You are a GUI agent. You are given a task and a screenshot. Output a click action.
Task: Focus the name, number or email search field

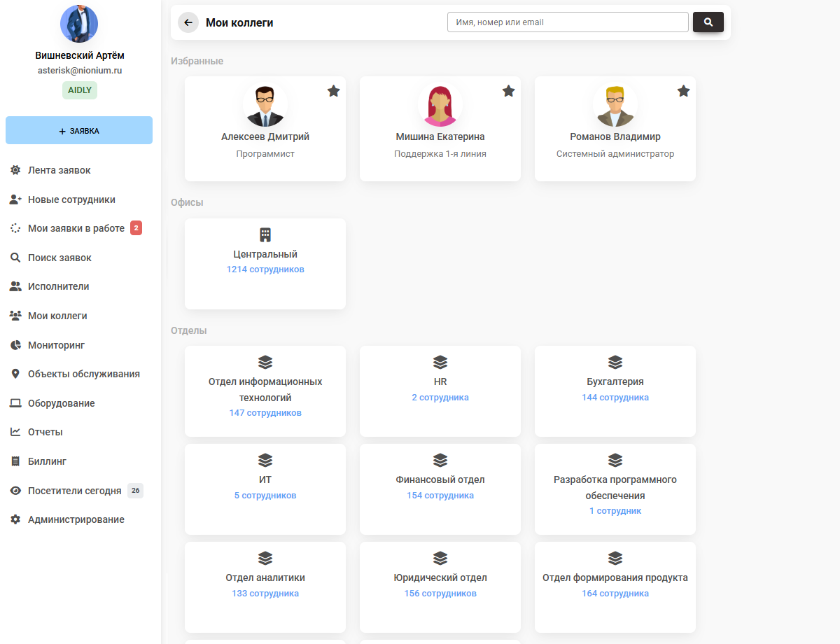[x=568, y=22]
